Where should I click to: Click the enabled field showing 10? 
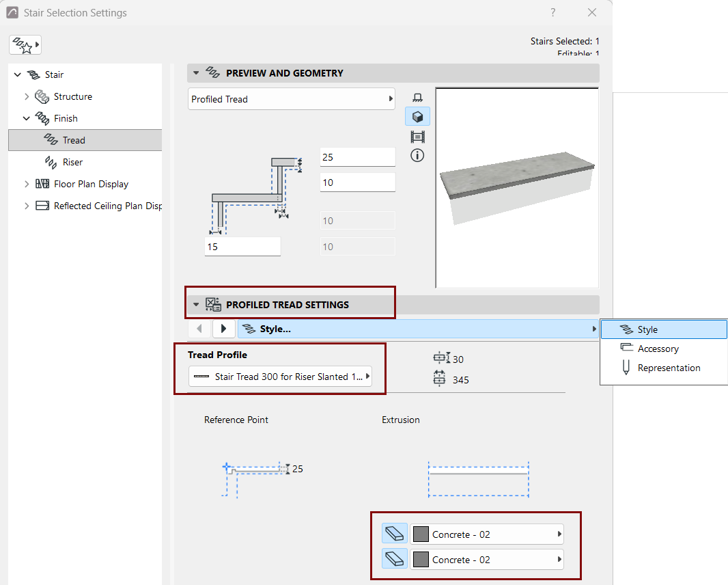[x=357, y=182]
